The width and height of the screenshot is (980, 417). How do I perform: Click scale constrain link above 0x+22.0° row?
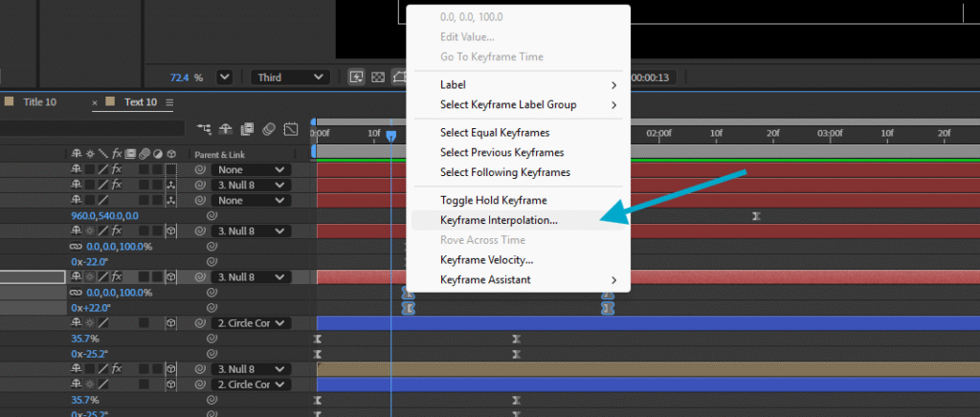[77, 293]
